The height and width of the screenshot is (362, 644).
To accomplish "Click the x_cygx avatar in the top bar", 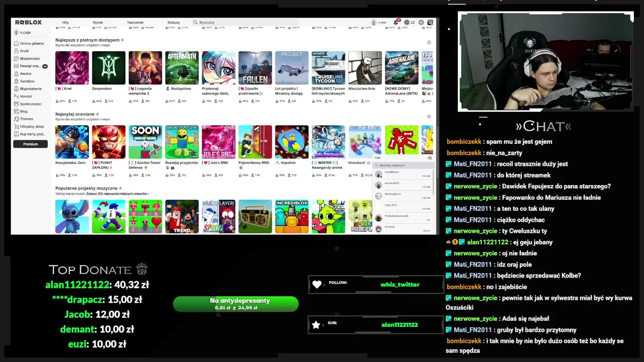I will [373, 22].
